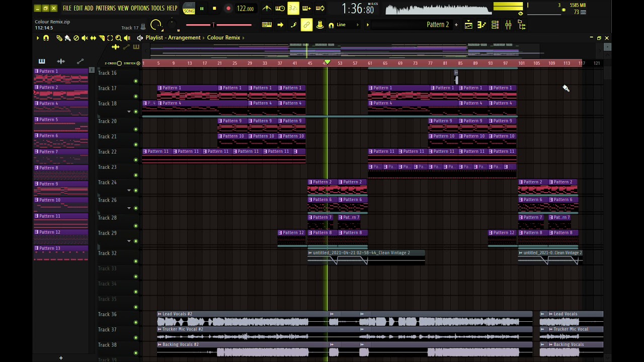Toggle the loop recording icon
The height and width of the screenshot is (362, 644).
coord(320,9)
